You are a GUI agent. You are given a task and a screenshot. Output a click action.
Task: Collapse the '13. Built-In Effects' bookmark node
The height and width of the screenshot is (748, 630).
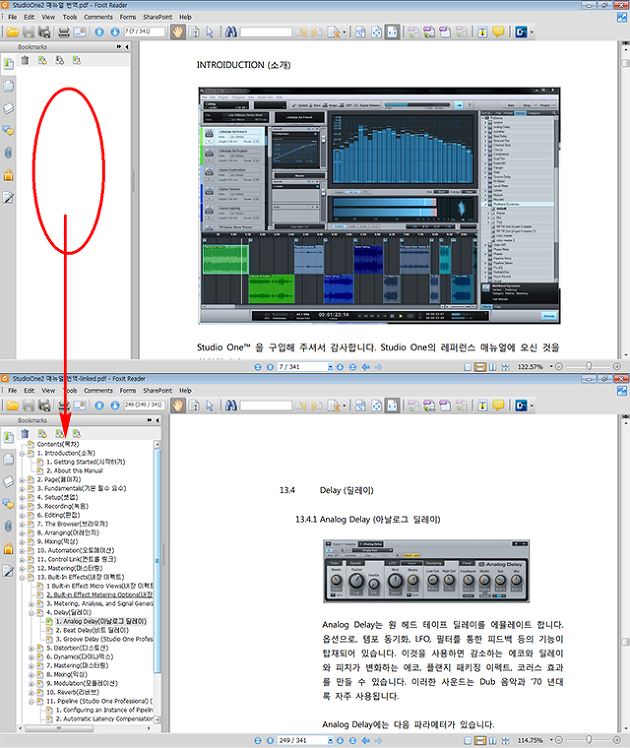pos(22,577)
